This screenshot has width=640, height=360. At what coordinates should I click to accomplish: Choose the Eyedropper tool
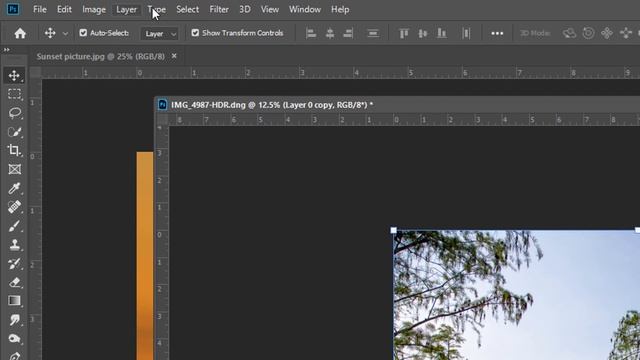click(x=14, y=188)
